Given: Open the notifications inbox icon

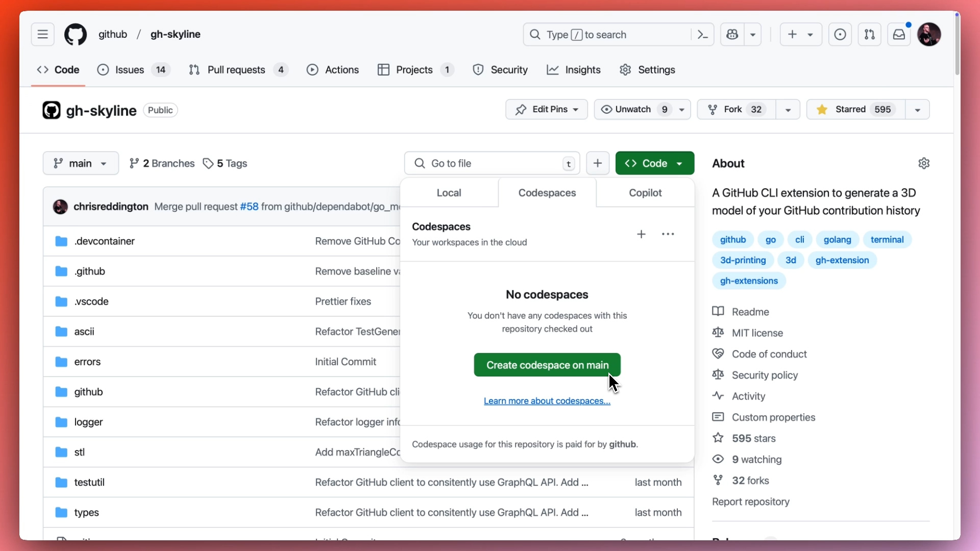Looking at the screenshot, I should pyautogui.click(x=899, y=34).
